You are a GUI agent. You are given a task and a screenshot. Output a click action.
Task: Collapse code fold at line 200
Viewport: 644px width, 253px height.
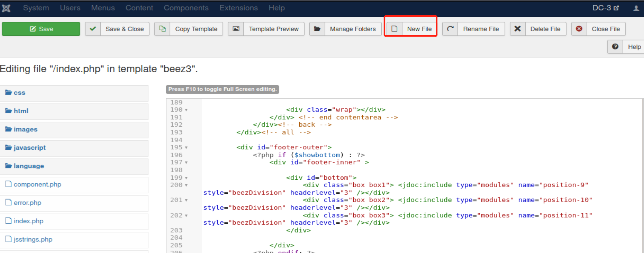pos(186,185)
